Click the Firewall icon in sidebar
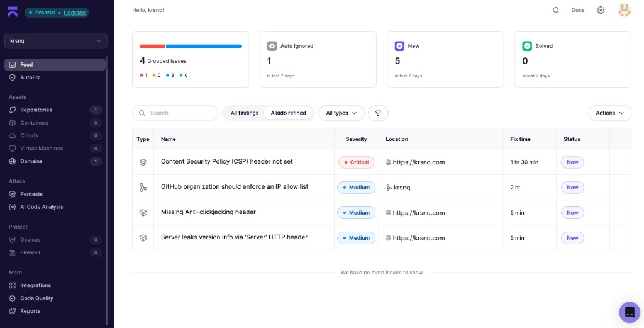 point(13,252)
